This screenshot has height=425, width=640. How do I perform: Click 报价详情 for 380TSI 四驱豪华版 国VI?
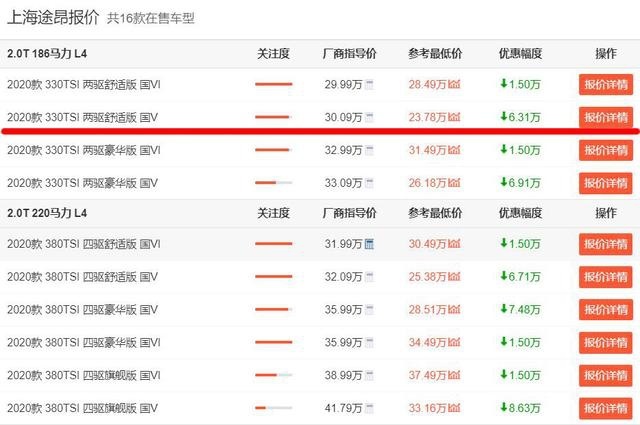tap(606, 342)
